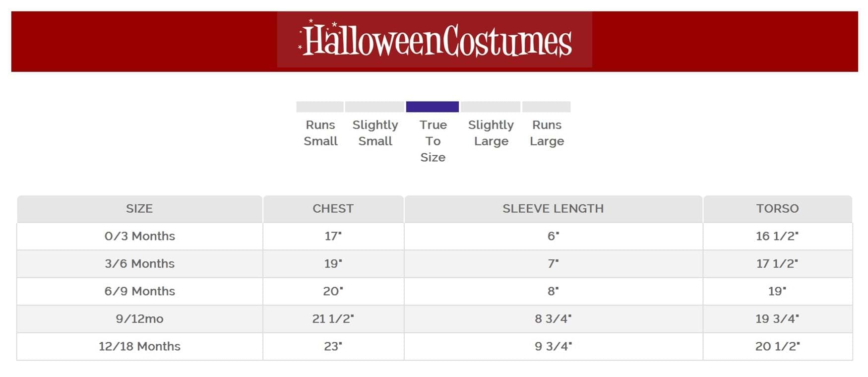Select the Runs Small fit segment
The width and height of the screenshot is (868, 377).
point(320,107)
